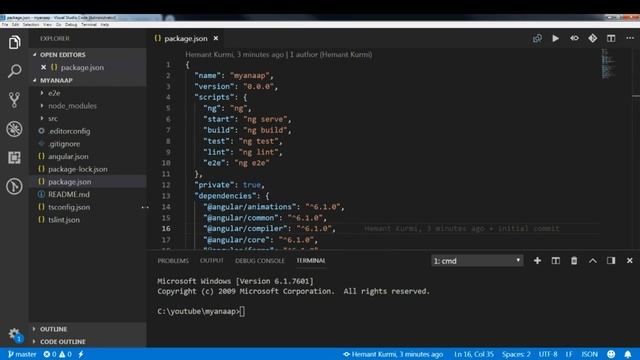Viewport: 640px width, 360px height.
Task: Collapse the Open Editors section
Action: pos(87,55)
